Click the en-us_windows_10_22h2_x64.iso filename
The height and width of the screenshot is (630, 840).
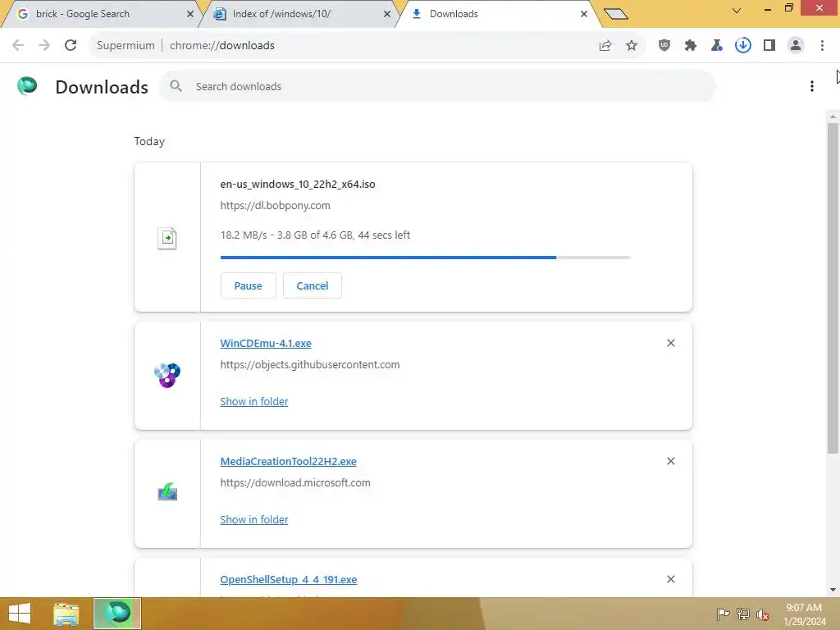(298, 185)
